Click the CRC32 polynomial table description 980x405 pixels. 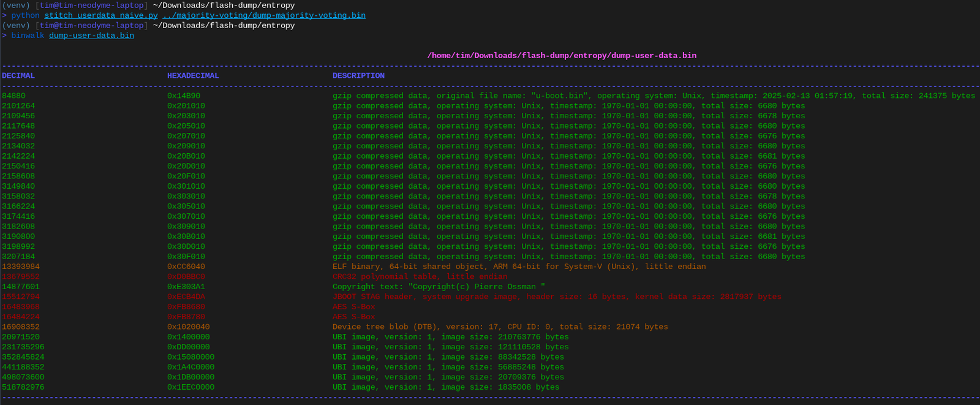tap(420, 276)
